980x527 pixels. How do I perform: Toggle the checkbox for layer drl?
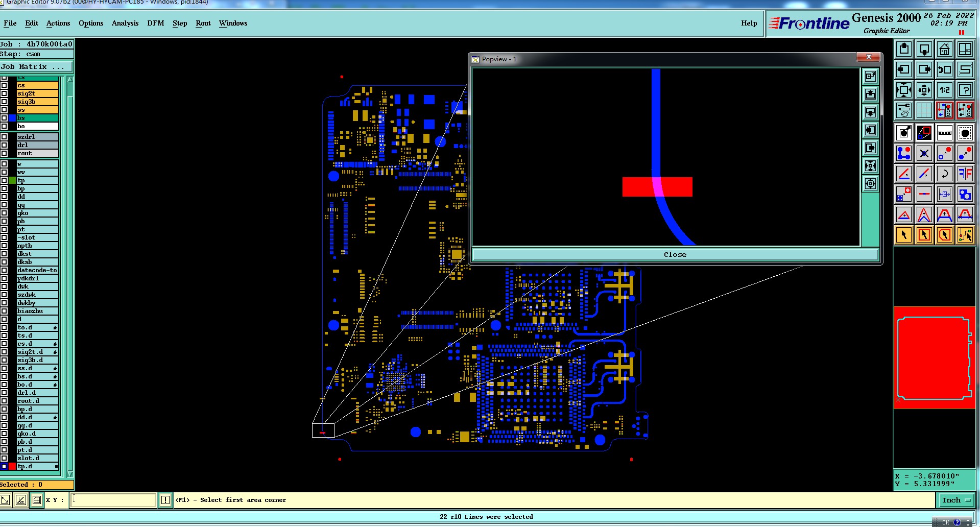point(4,145)
